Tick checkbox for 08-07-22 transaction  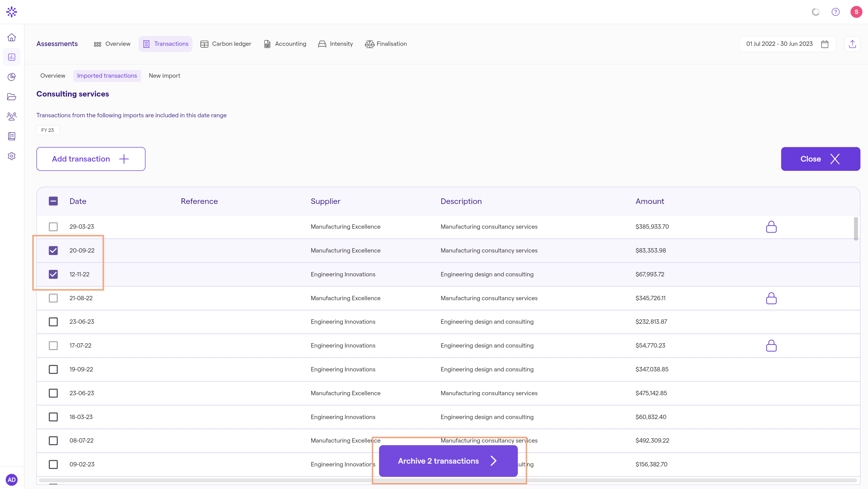pyautogui.click(x=53, y=440)
